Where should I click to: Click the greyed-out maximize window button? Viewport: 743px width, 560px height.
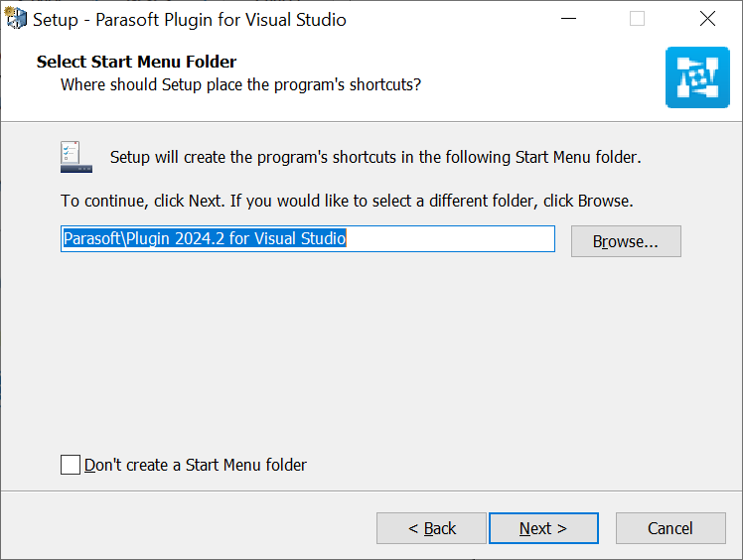(637, 19)
